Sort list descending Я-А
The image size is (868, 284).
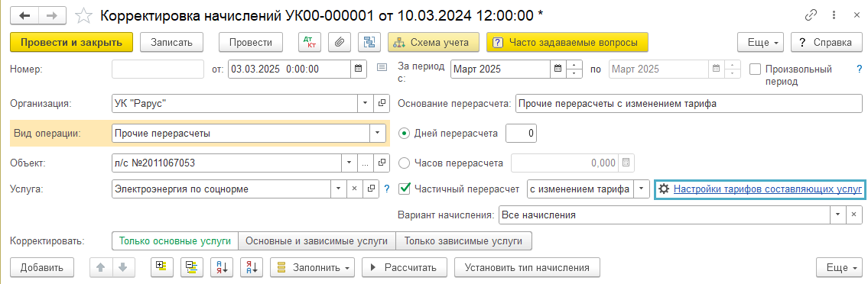point(252,267)
